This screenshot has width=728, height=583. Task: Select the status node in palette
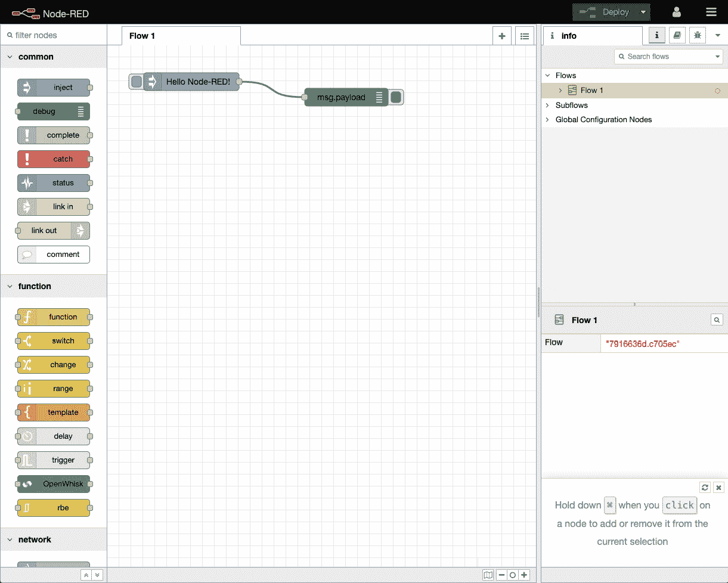click(54, 183)
